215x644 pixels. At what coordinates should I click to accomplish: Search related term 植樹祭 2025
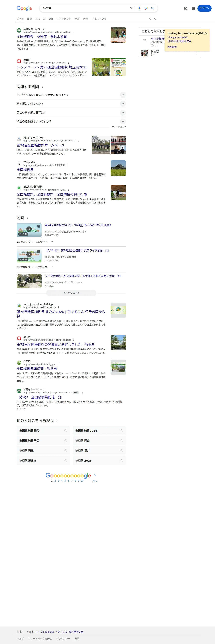point(99,460)
